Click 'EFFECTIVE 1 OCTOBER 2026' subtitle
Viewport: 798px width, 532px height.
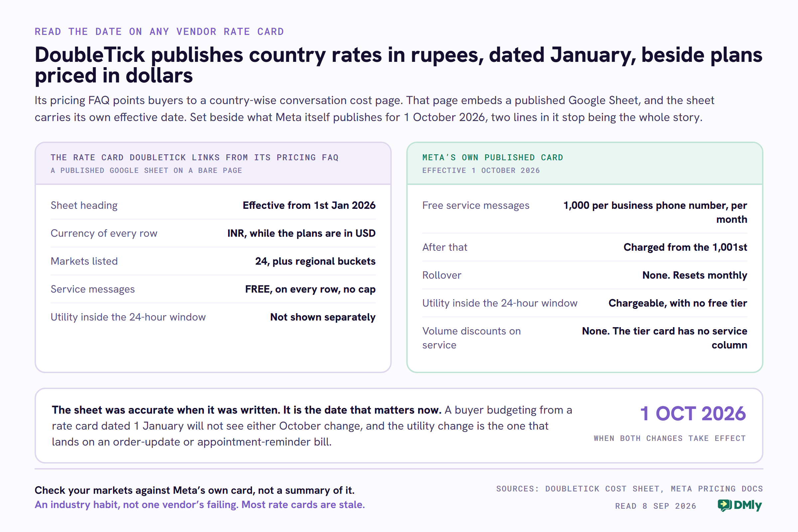click(481, 170)
